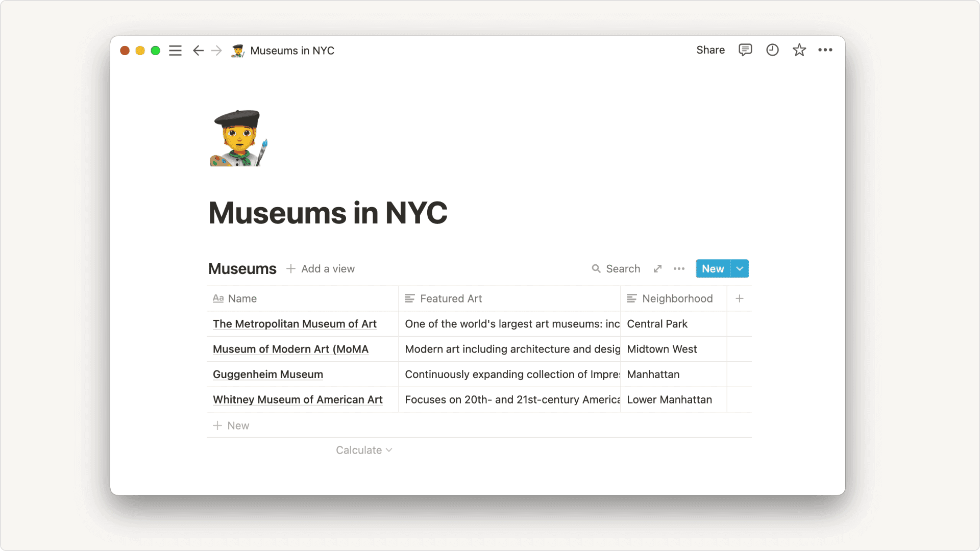Viewport: 980px width, 551px height.
Task: Open the Museums database options dots
Action: (679, 269)
